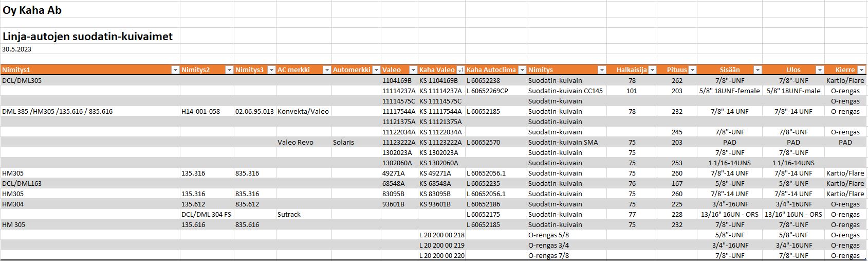Select Valeo number 1104169B
Viewport: 868px width, 261px height.
(399, 81)
